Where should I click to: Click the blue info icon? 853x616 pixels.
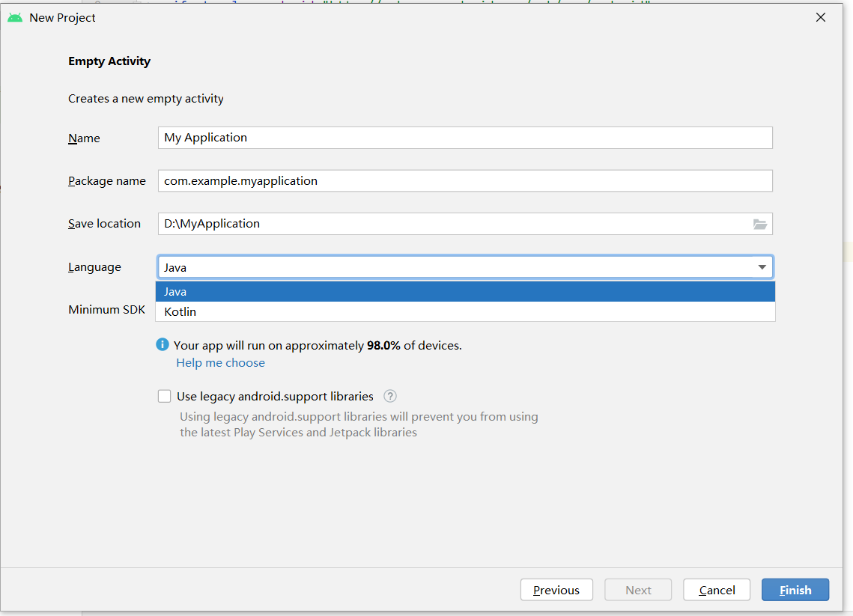pyautogui.click(x=163, y=344)
